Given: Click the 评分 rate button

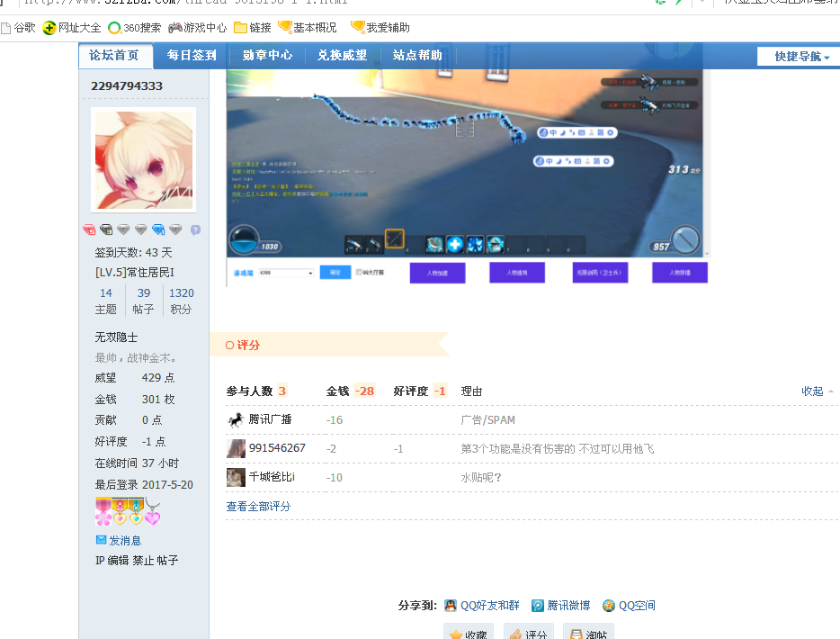Looking at the screenshot, I should point(528,633).
